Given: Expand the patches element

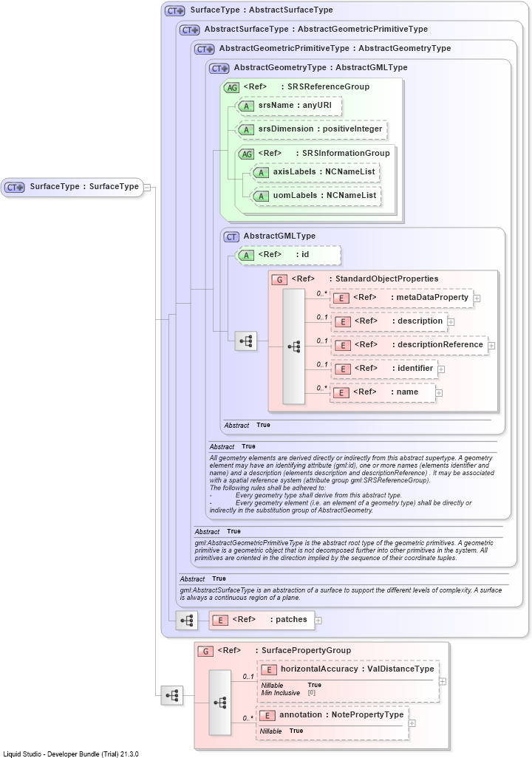Looking at the screenshot, I should click(318, 621).
